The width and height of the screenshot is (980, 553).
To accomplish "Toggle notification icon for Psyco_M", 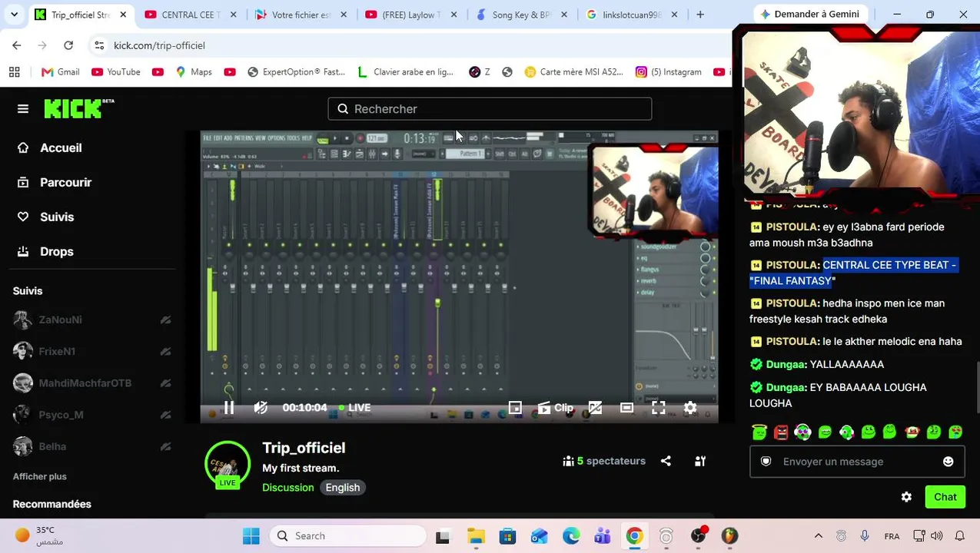I will point(165,415).
